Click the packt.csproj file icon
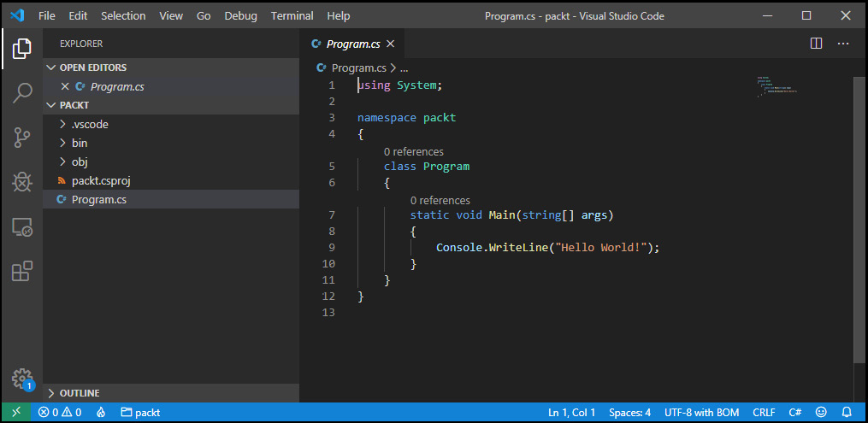 coord(62,181)
